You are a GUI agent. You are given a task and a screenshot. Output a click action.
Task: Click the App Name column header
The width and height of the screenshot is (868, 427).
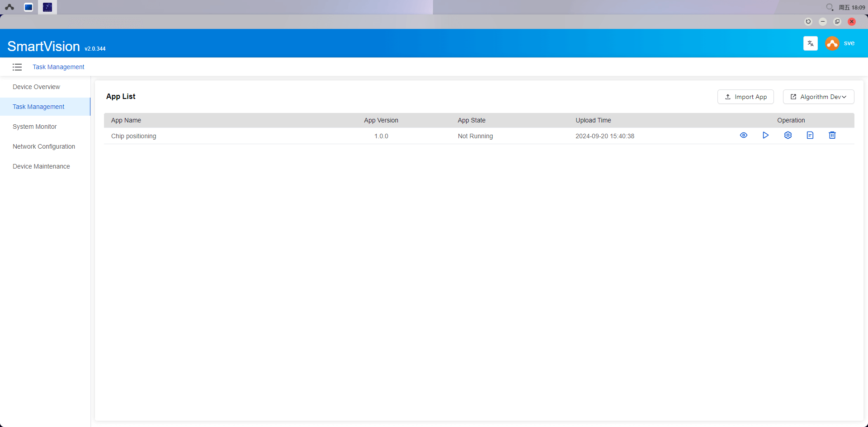(126, 120)
